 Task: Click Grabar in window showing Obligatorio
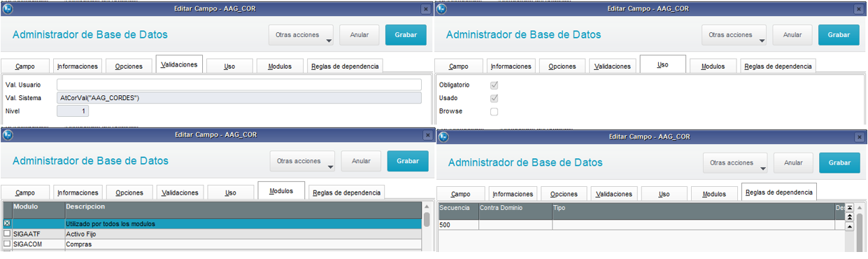(839, 35)
